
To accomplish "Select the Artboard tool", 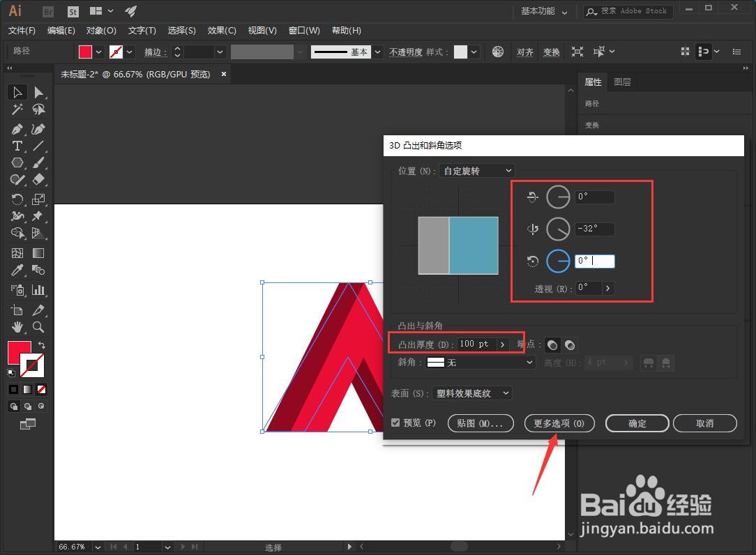I will pos(17,310).
